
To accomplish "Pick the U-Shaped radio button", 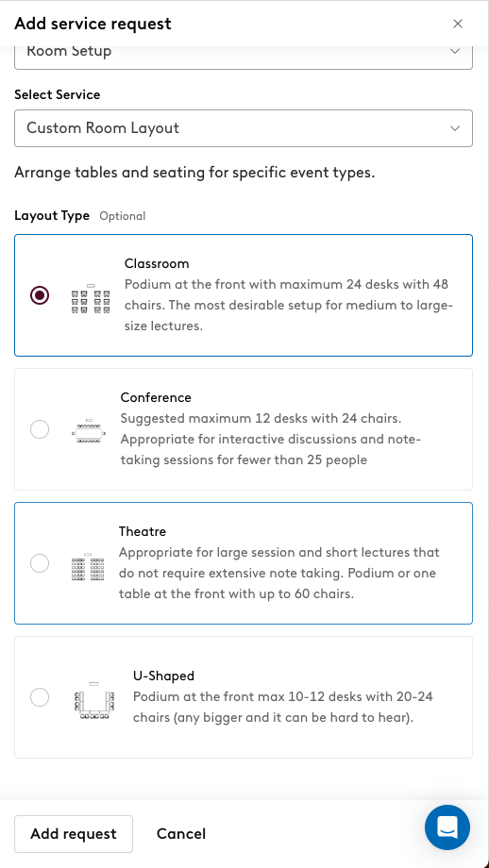I will tap(40, 697).
